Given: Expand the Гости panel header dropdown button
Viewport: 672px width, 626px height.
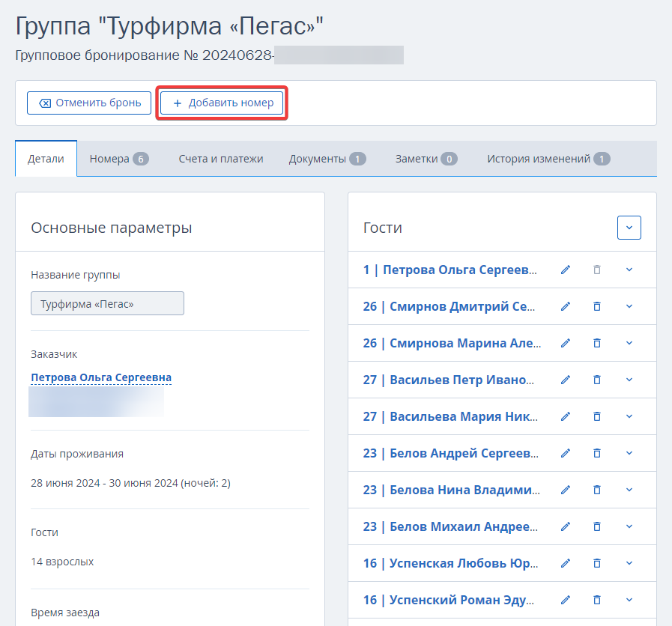Looking at the screenshot, I should pos(629,228).
